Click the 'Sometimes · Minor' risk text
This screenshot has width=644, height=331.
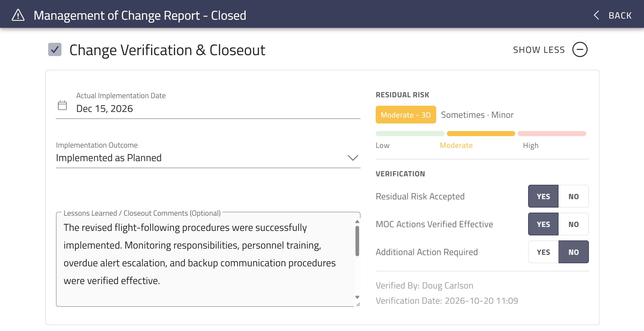477,115
